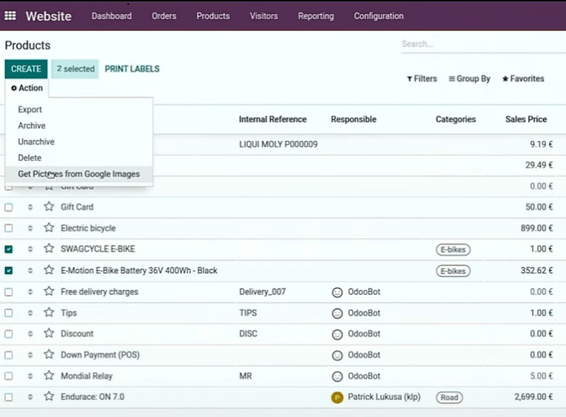Open the Group By dropdown
566x417 pixels.
(469, 79)
